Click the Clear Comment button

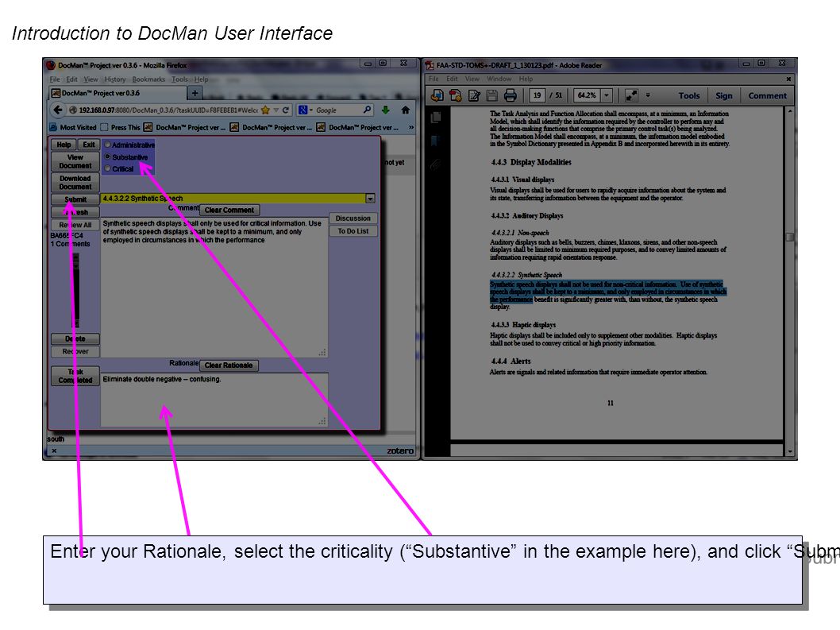point(229,211)
